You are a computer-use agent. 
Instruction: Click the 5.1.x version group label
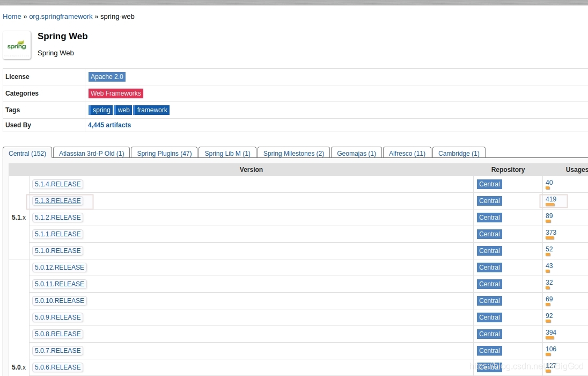pos(19,218)
